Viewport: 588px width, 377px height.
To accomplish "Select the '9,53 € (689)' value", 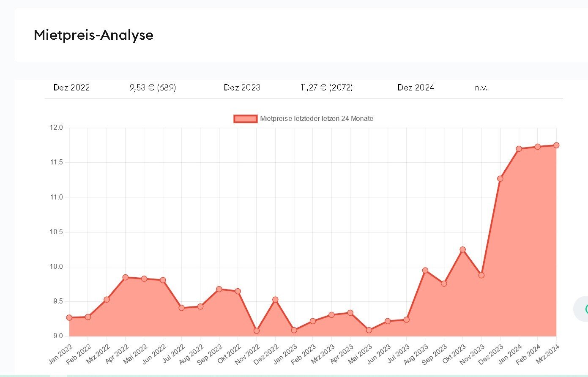I will click(x=153, y=87).
